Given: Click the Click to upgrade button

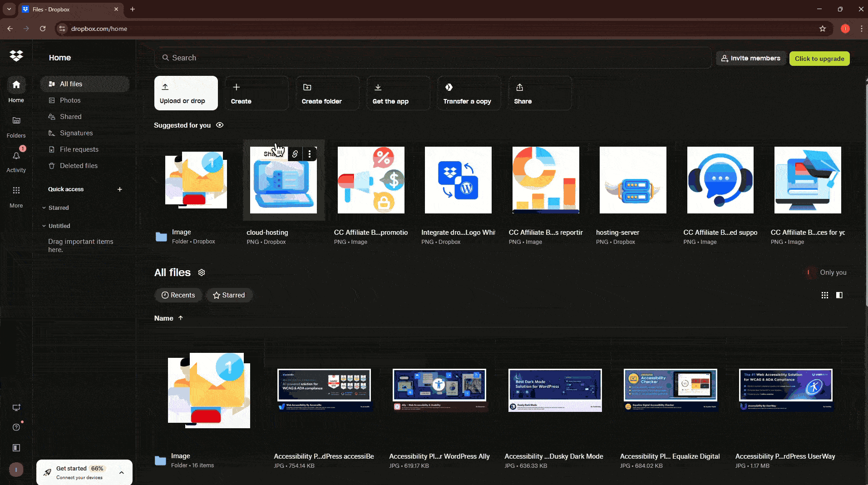Looking at the screenshot, I should 819,59.
